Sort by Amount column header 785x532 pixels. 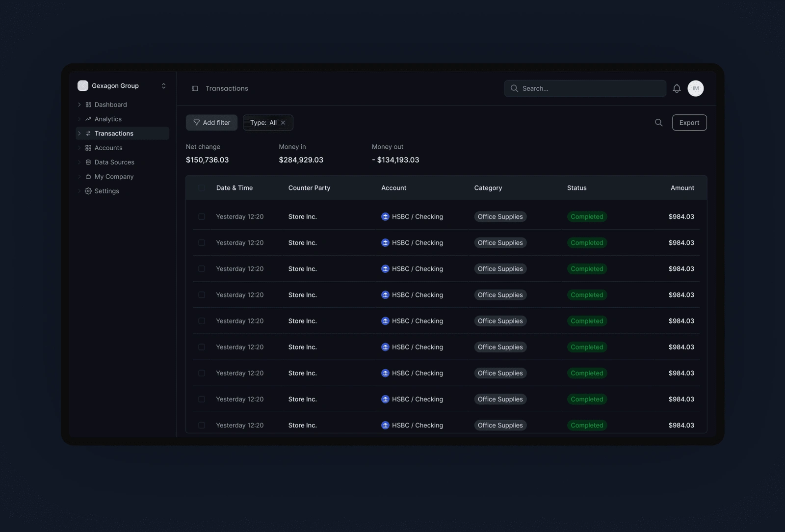click(x=682, y=188)
